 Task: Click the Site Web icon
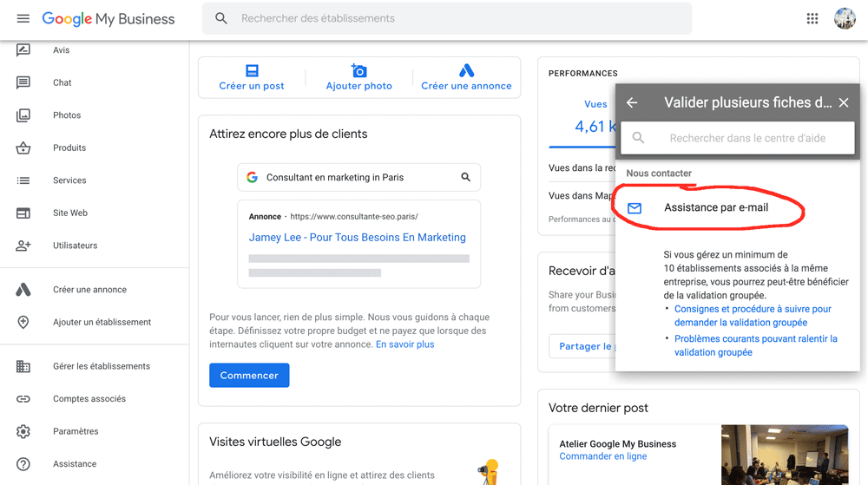coord(23,213)
